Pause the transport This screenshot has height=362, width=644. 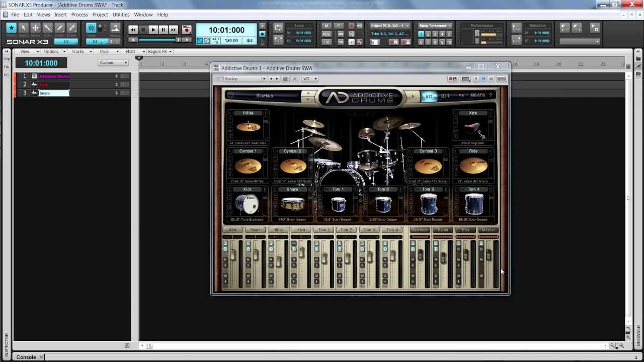click(x=163, y=30)
